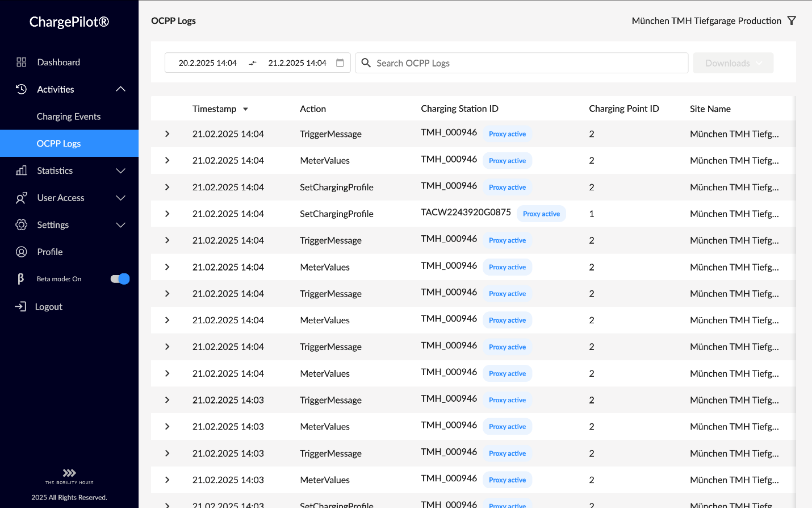Click the site filter funnel icon
812x508 pixels.
792,20
